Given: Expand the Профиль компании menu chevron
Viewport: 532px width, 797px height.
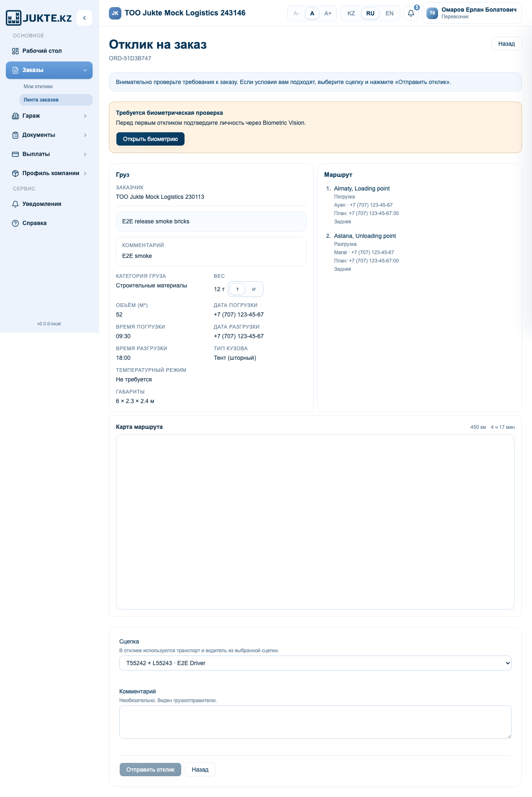Looking at the screenshot, I should [85, 173].
